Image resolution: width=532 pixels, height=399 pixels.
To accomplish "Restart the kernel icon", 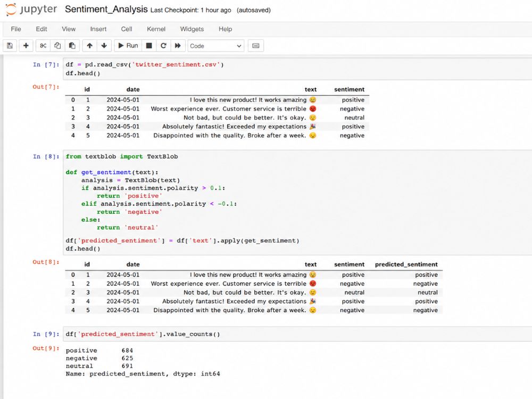I will coord(163,46).
